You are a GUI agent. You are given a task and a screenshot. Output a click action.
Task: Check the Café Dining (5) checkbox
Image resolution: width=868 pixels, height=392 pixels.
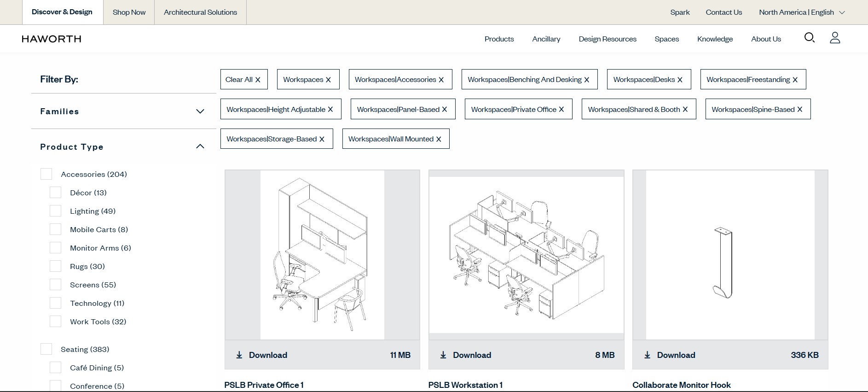tap(55, 367)
